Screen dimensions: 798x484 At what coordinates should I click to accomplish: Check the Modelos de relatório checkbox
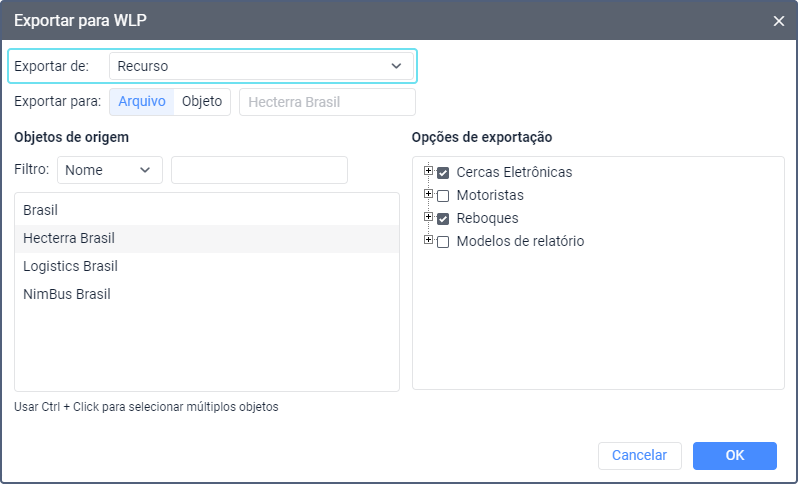pos(443,242)
